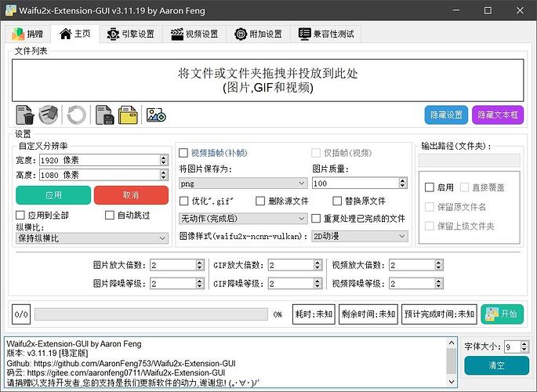537x392 pixels.
Task: Click the log text scrollbar
Action: pos(452,361)
